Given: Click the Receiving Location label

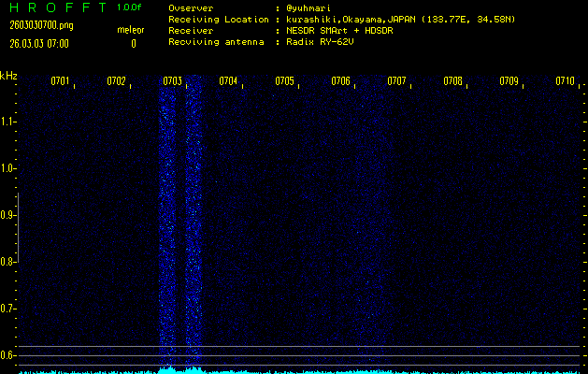Looking at the screenshot, I should tap(219, 20).
